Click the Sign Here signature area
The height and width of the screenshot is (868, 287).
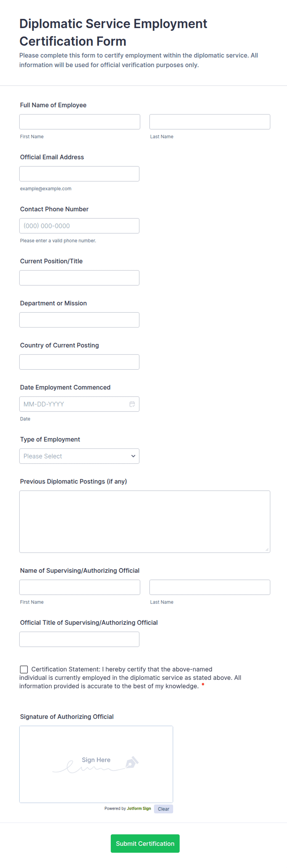[96, 765]
